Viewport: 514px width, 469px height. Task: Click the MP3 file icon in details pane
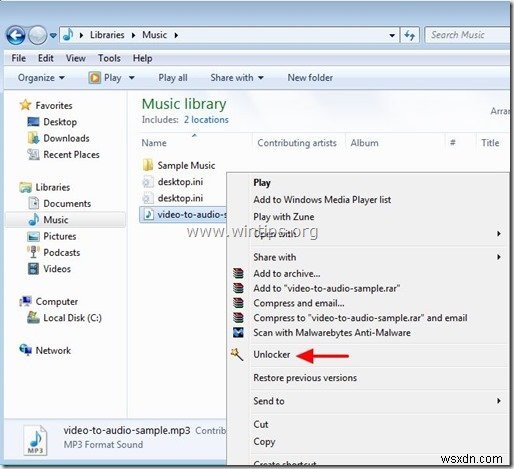tap(35, 440)
